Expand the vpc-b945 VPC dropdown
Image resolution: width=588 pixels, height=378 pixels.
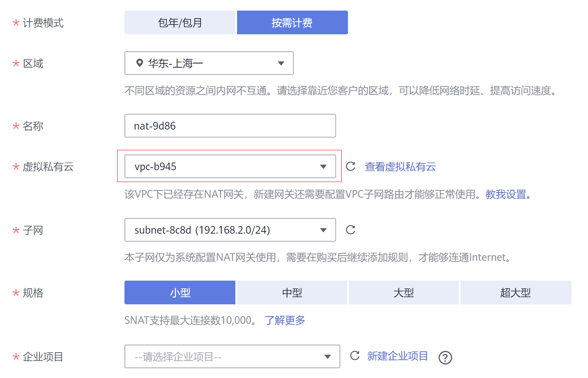click(230, 166)
